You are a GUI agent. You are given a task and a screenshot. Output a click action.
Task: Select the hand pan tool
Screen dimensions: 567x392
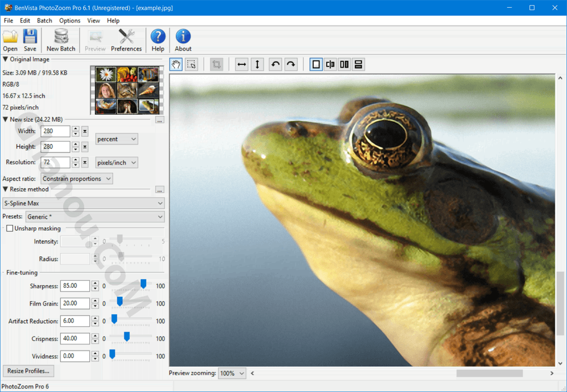coord(176,65)
